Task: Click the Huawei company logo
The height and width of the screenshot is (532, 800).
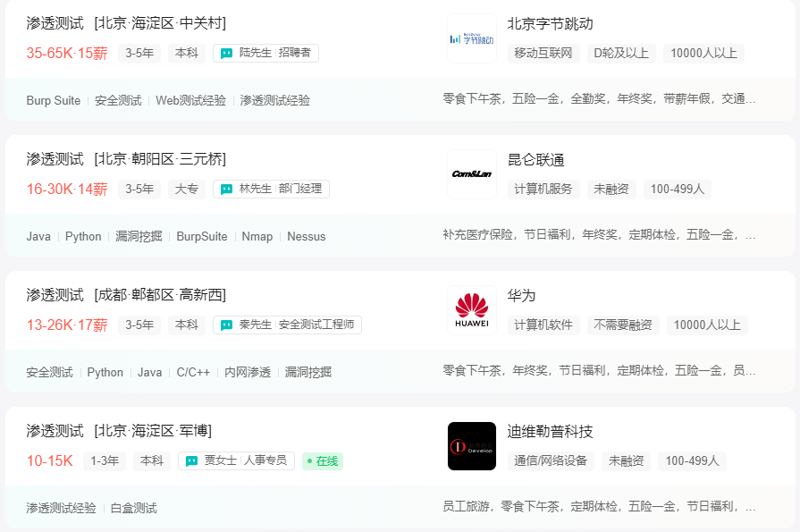Action: point(471,310)
